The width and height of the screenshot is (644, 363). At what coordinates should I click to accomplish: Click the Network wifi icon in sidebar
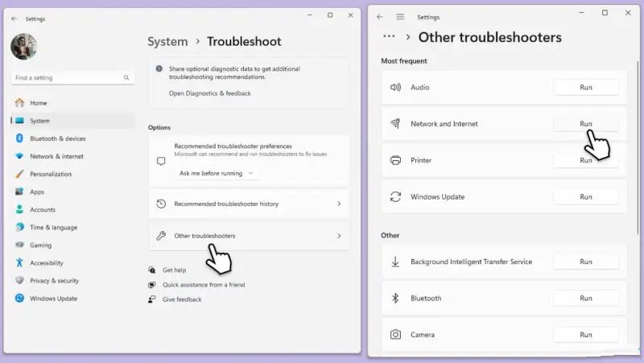click(x=19, y=156)
